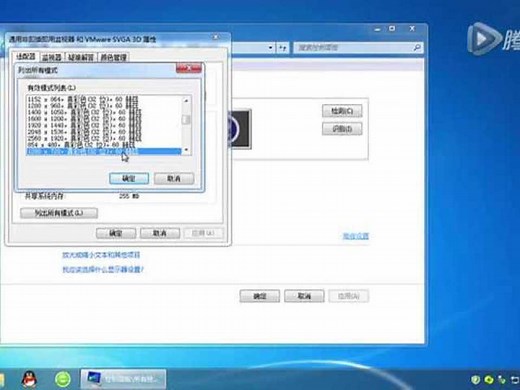Select the 1280 x 960 mode row

click(104, 106)
